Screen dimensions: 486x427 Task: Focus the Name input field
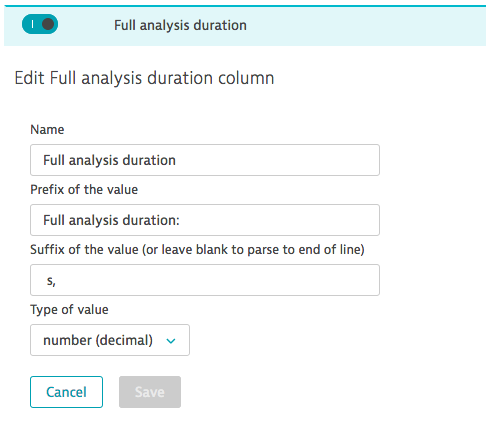205,160
